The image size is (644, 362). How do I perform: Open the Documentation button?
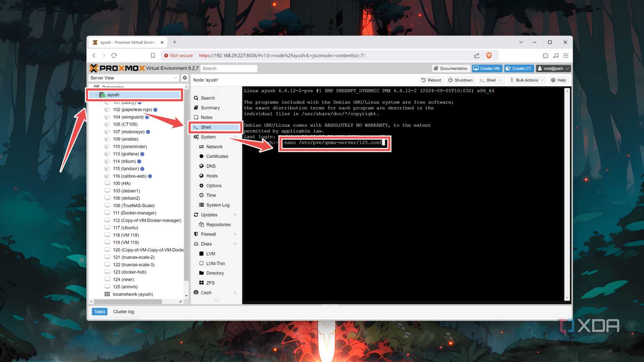[x=451, y=68]
